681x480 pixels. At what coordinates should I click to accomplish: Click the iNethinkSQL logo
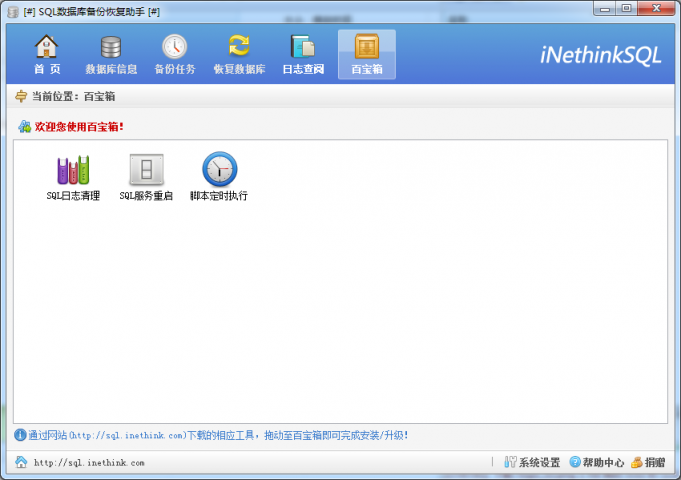coord(600,55)
